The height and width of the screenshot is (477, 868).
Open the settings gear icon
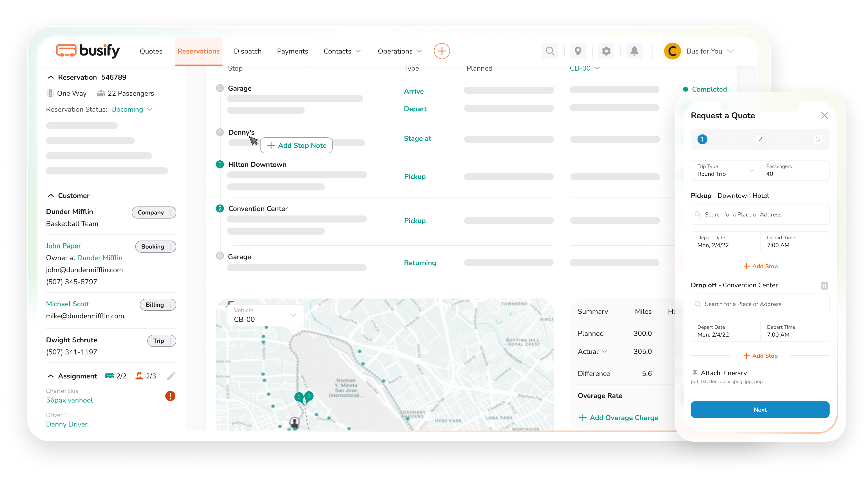coord(606,51)
